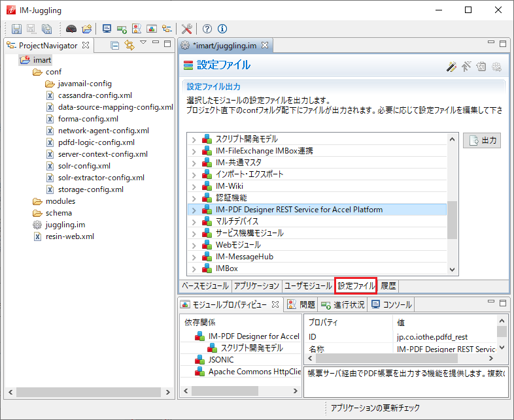Open preferences with wrench-screwdriver icon
Screen dimensions: 514x420
point(187,29)
